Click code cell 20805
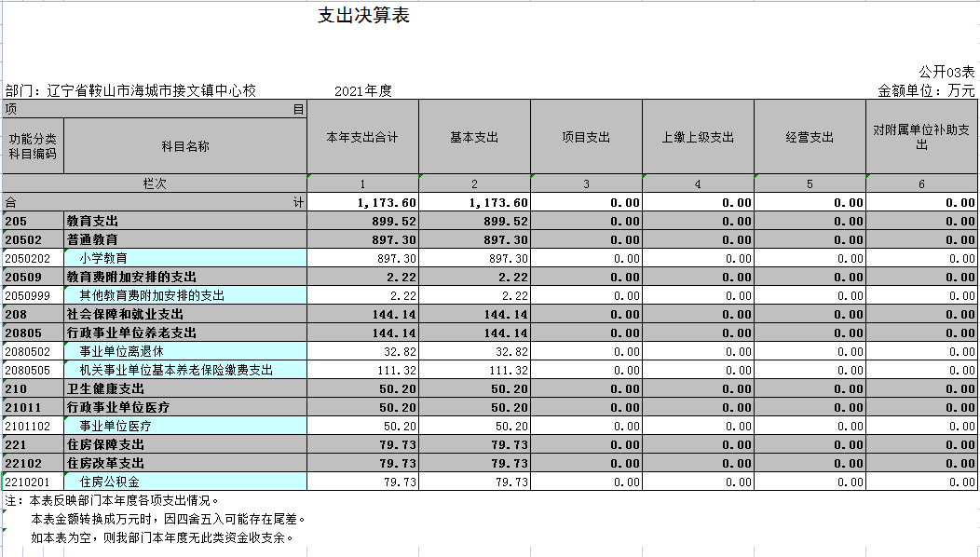980x557 pixels. point(33,333)
